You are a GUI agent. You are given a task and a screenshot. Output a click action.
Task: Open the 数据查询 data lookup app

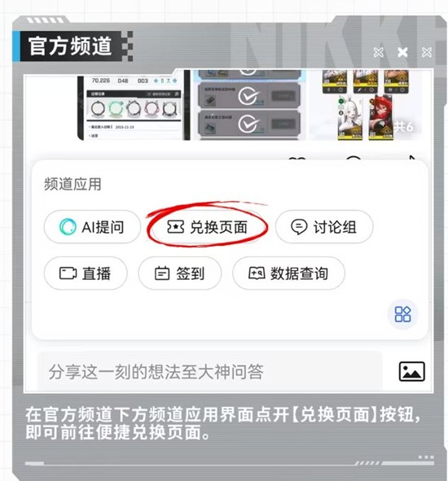coord(288,273)
